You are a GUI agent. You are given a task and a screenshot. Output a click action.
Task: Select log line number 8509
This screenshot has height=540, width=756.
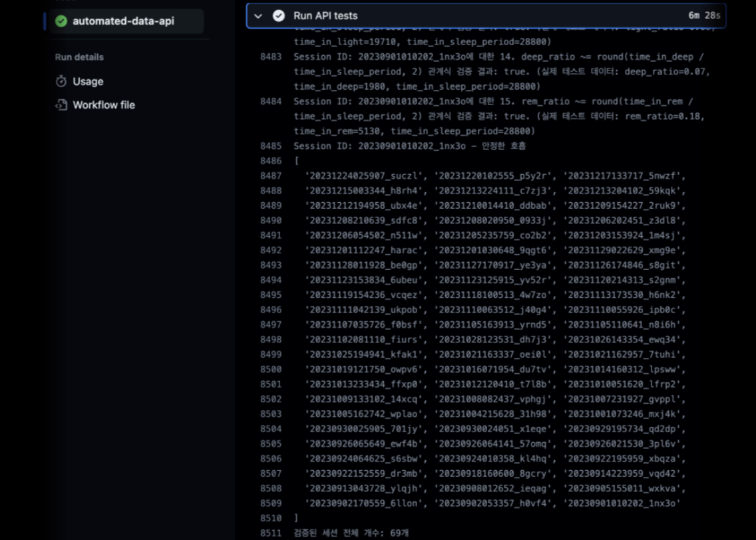tap(271, 503)
